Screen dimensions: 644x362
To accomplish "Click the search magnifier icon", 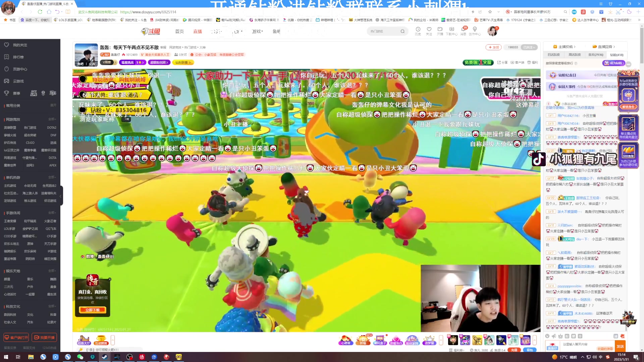I will click(x=402, y=32).
